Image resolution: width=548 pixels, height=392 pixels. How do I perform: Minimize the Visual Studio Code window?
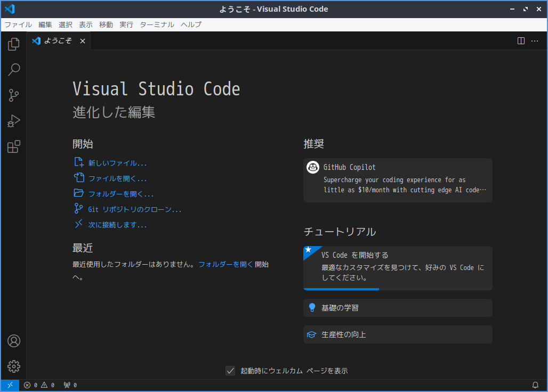[512, 9]
